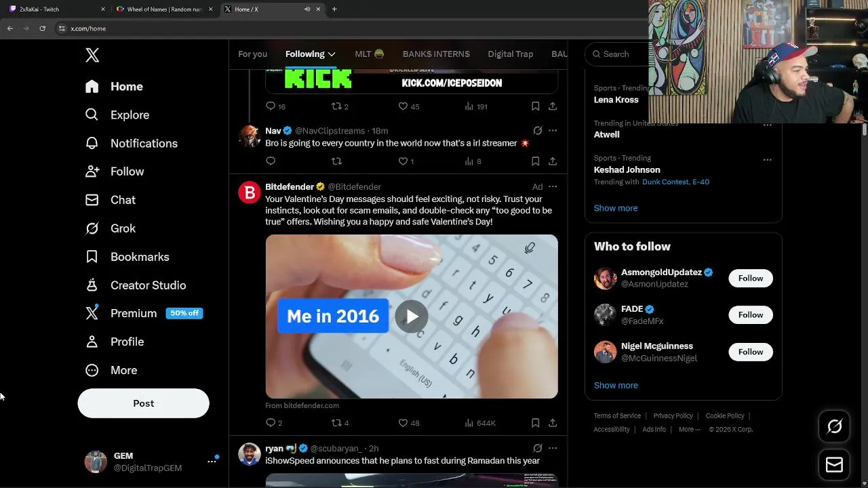
Task: Click the Post button
Action: [x=143, y=403]
